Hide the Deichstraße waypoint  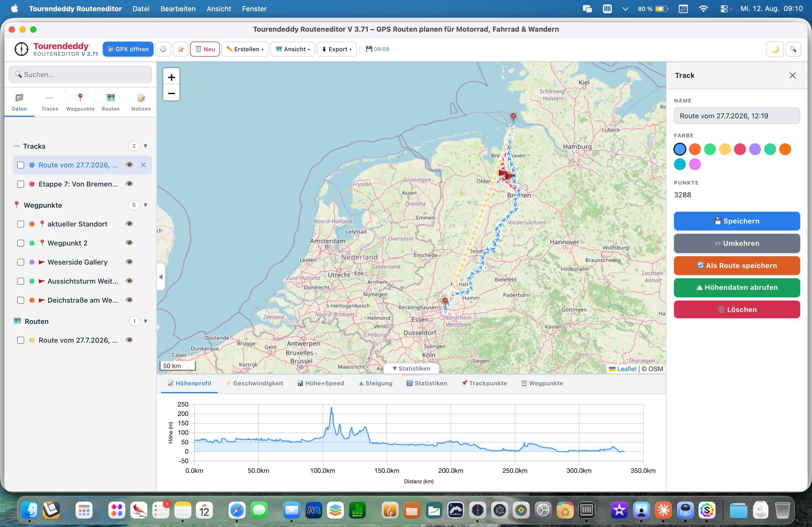[x=129, y=300]
